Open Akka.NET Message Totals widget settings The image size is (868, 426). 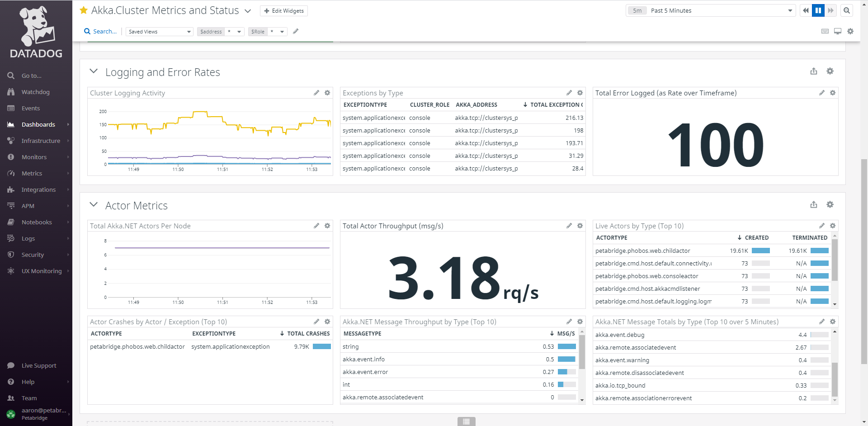pos(833,322)
